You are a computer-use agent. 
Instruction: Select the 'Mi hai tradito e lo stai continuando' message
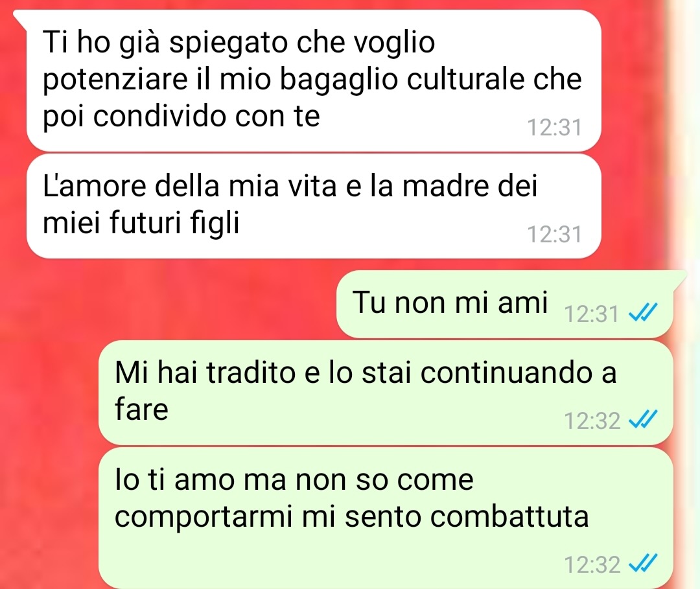[386, 393]
